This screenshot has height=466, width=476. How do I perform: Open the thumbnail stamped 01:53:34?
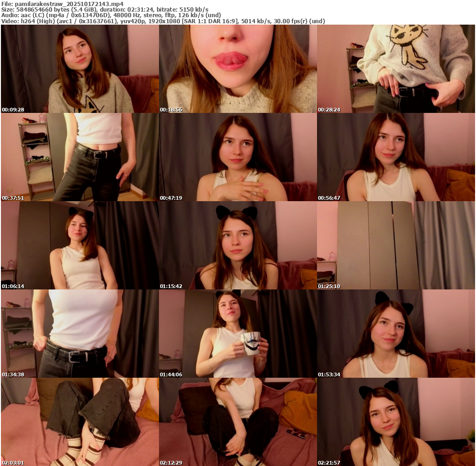click(396, 334)
